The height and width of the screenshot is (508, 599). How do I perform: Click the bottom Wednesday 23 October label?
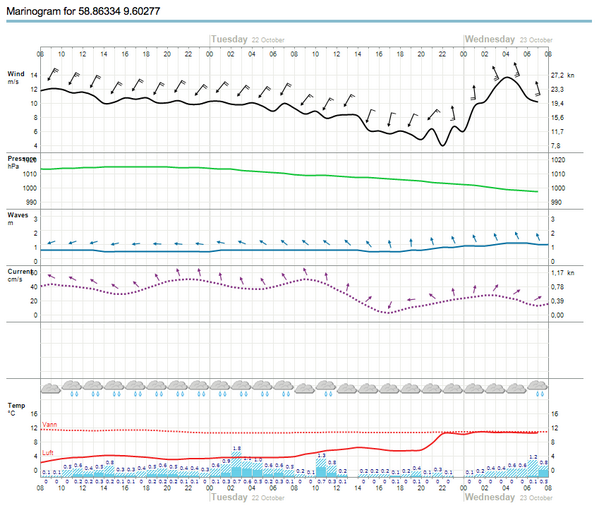(x=508, y=497)
